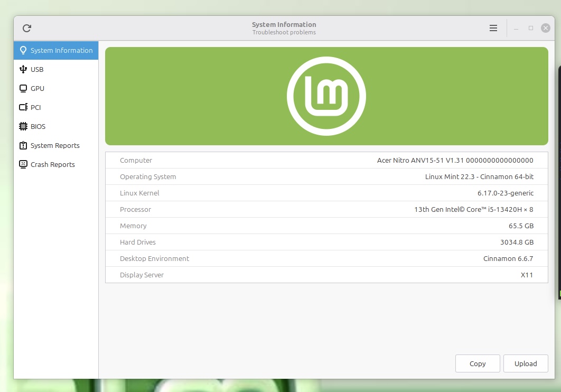The width and height of the screenshot is (561, 392).
Task: Maximize the System Information window
Action: tap(530, 28)
